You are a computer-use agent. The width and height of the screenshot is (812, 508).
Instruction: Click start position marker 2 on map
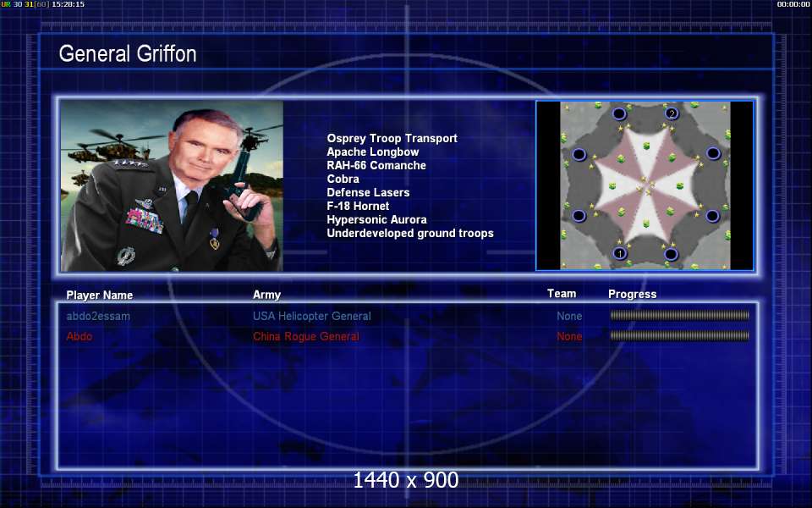672,113
